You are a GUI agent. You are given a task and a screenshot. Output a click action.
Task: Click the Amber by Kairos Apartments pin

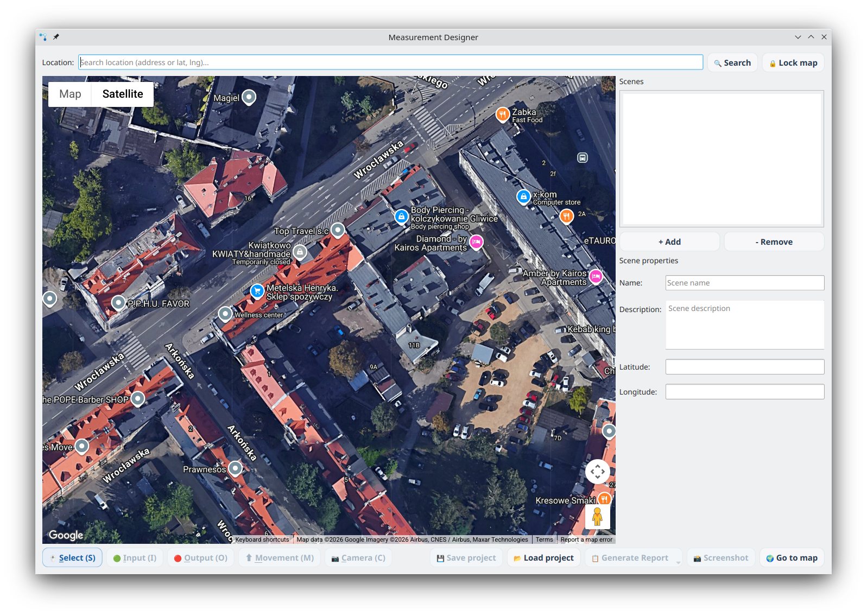(596, 277)
